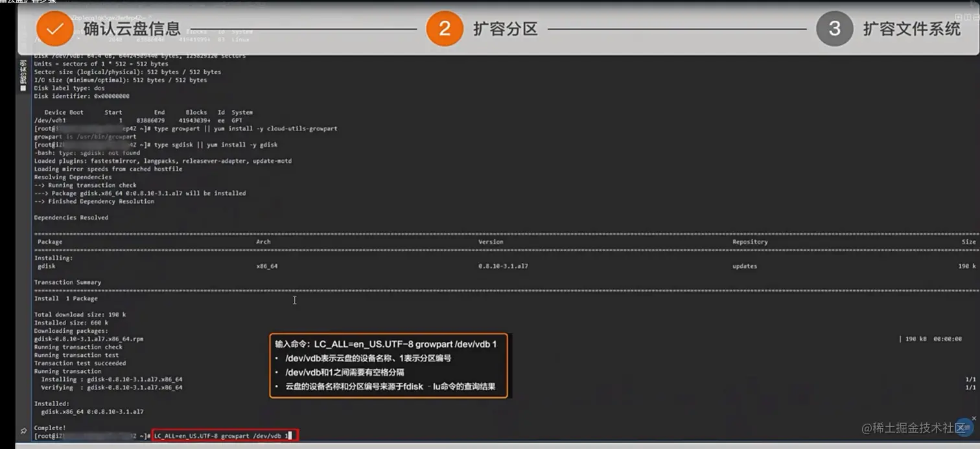
Task: Click the '0.8.10-3.1.al7' version cell
Action: pyautogui.click(x=503, y=266)
